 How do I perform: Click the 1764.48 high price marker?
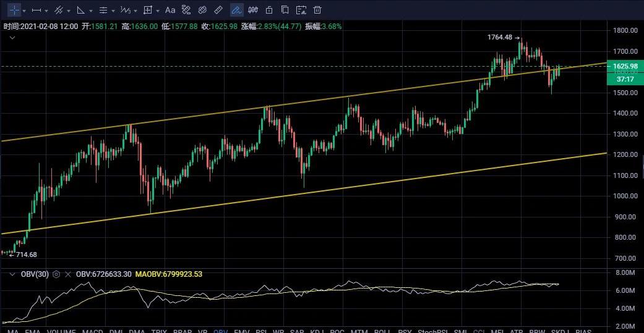(500, 38)
